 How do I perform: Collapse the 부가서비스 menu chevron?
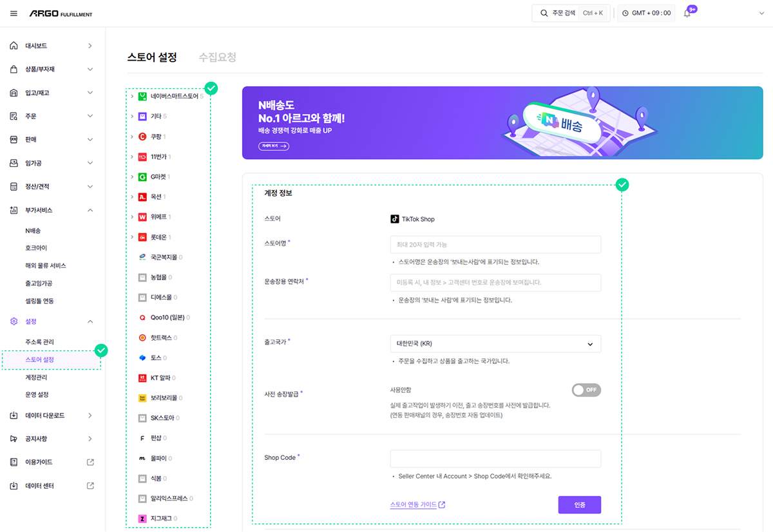90,210
